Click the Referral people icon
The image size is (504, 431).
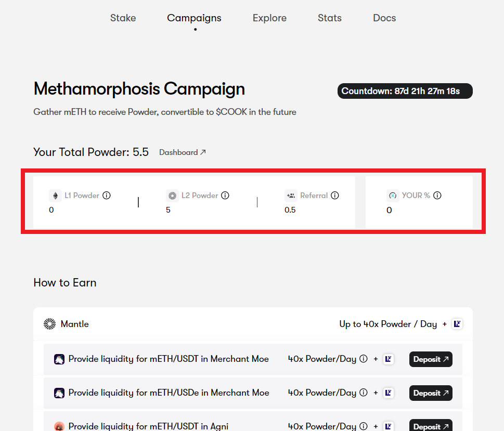[291, 195]
